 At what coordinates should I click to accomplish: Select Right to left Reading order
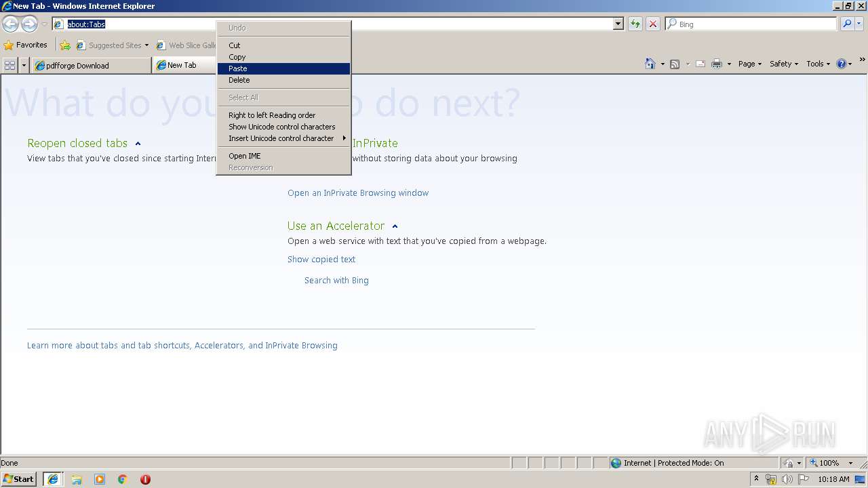pos(283,115)
